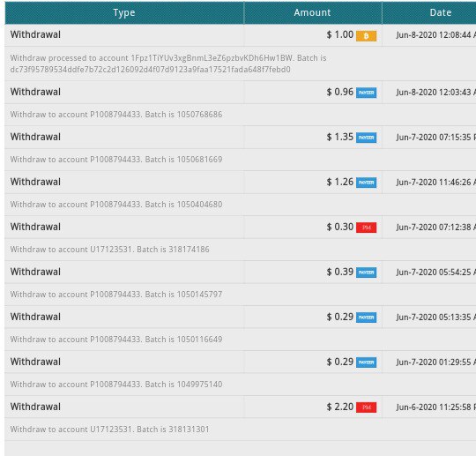Click the memo with Batch 1050145797
Viewport: 476px width, 456px height.
pos(116,295)
